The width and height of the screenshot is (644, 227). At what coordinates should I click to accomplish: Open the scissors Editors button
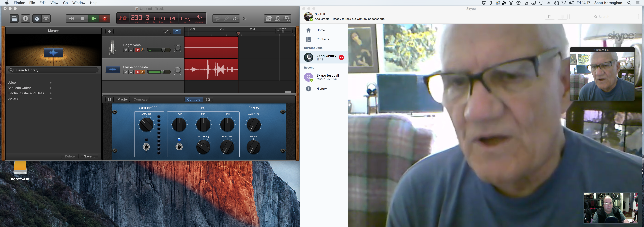click(x=46, y=19)
